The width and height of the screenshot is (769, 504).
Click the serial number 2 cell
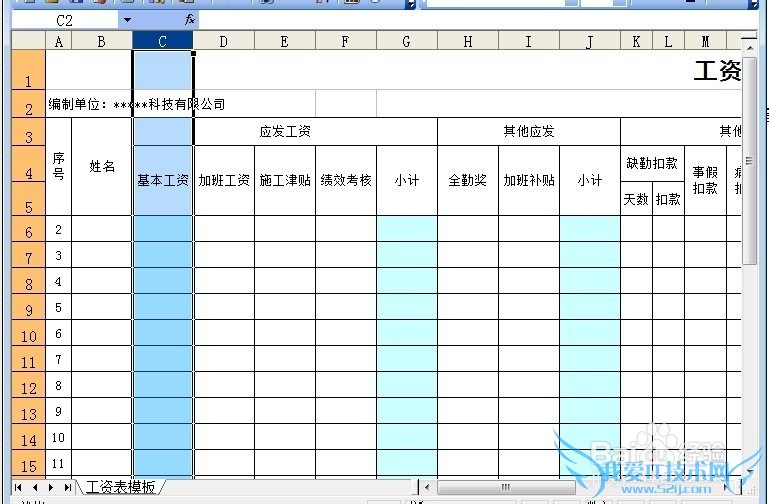(x=58, y=229)
